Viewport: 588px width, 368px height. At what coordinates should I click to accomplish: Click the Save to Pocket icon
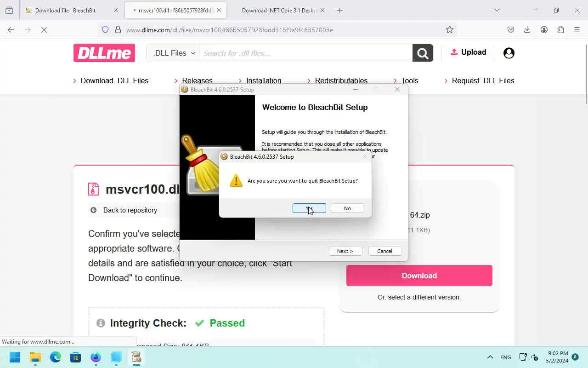tap(511, 29)
